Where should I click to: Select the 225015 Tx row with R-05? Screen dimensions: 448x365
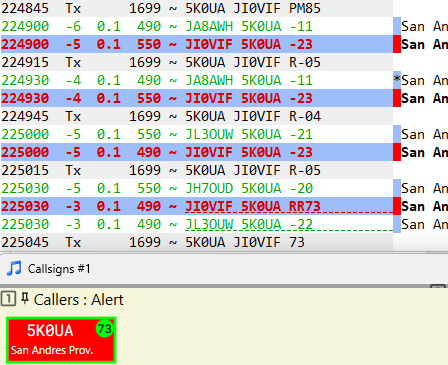click(x=197, y=170)
